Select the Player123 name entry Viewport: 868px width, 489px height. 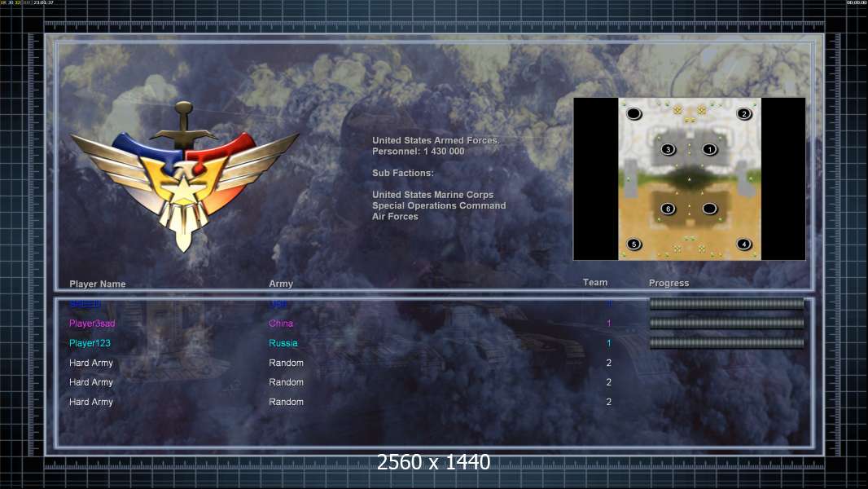point(90,343)
